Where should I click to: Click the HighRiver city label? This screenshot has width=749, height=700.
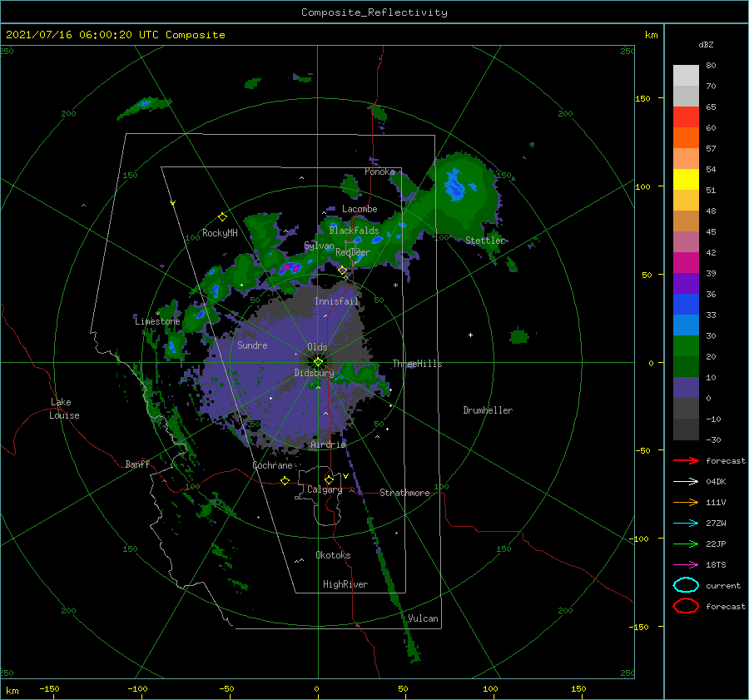pos(345,584)
